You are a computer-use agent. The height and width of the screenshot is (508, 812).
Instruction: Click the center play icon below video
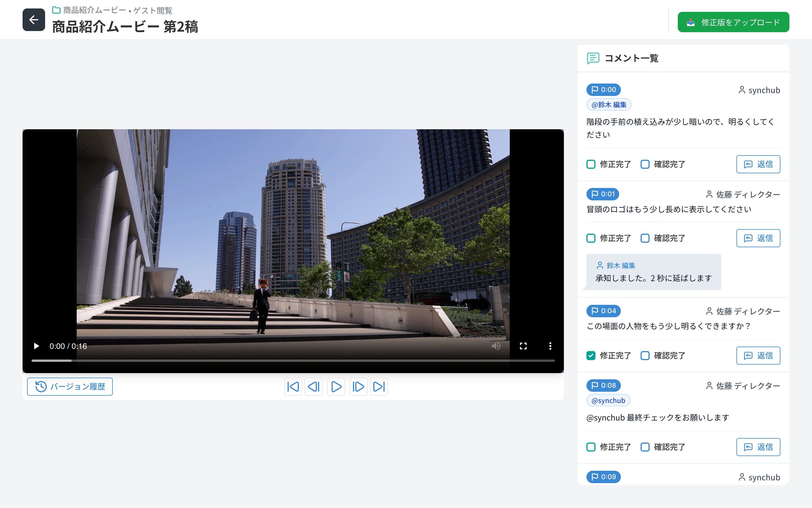(x=336, y=387)
